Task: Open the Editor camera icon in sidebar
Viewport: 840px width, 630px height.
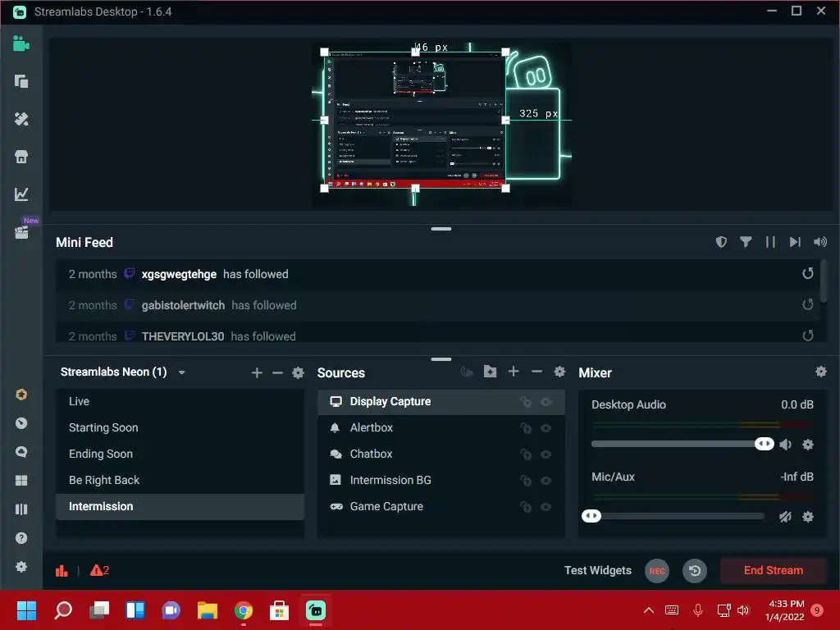Action: pos(21,43)
